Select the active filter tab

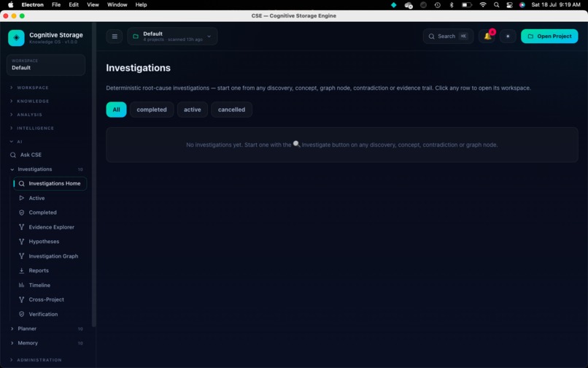tap(192, 110)
